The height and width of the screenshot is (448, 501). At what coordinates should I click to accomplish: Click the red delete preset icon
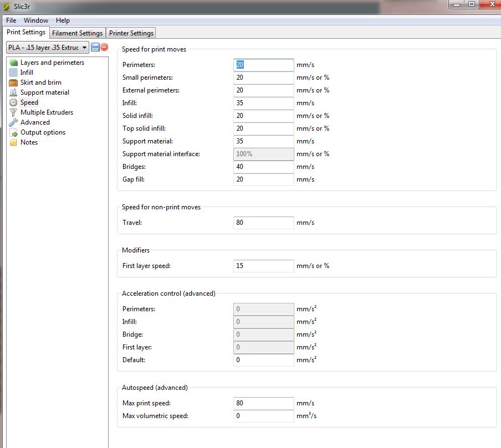tap(104, 48)
